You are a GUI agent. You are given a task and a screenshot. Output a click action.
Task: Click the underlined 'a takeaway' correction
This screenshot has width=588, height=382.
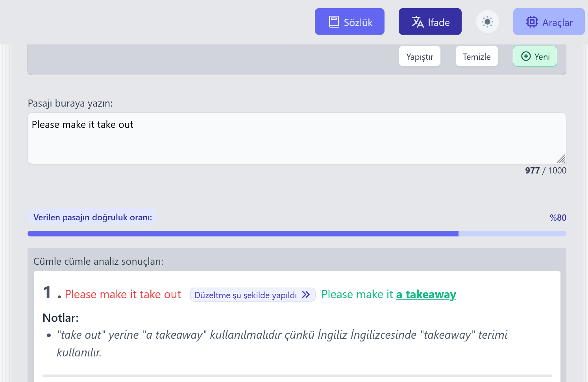pos(426,294)
